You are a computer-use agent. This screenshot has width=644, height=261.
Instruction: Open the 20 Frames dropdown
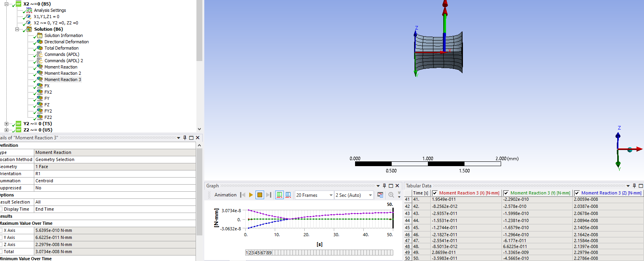(x=331, y=195)
